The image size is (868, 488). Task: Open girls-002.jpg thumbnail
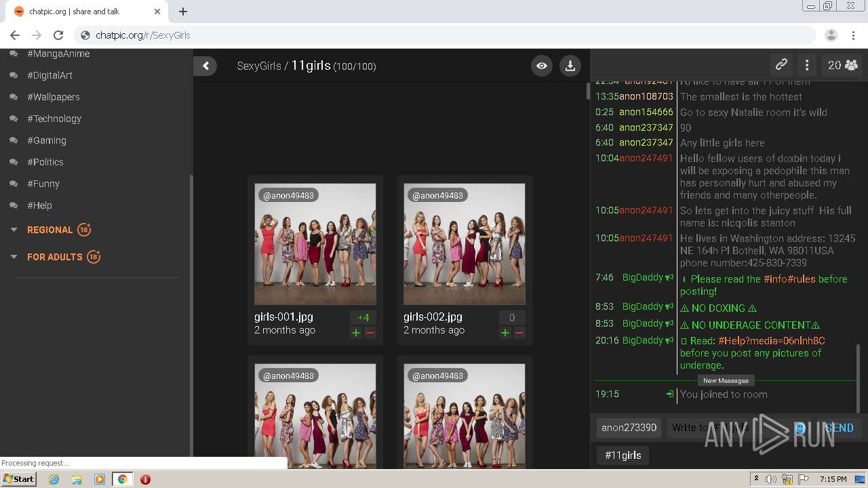(465, 244)
